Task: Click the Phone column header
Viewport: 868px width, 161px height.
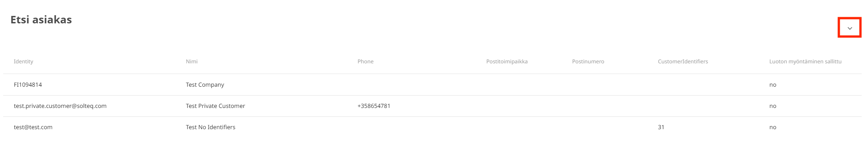Action: (365, 62)
